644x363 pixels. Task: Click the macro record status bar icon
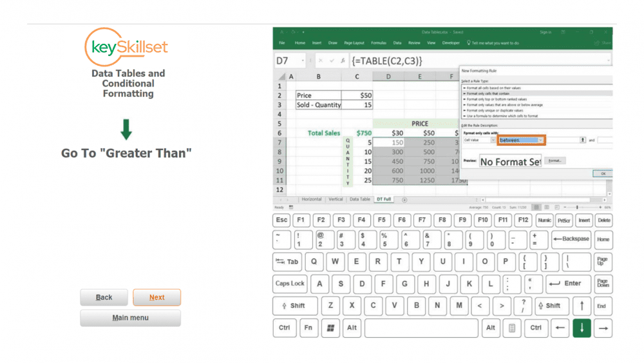coord(291,207)
